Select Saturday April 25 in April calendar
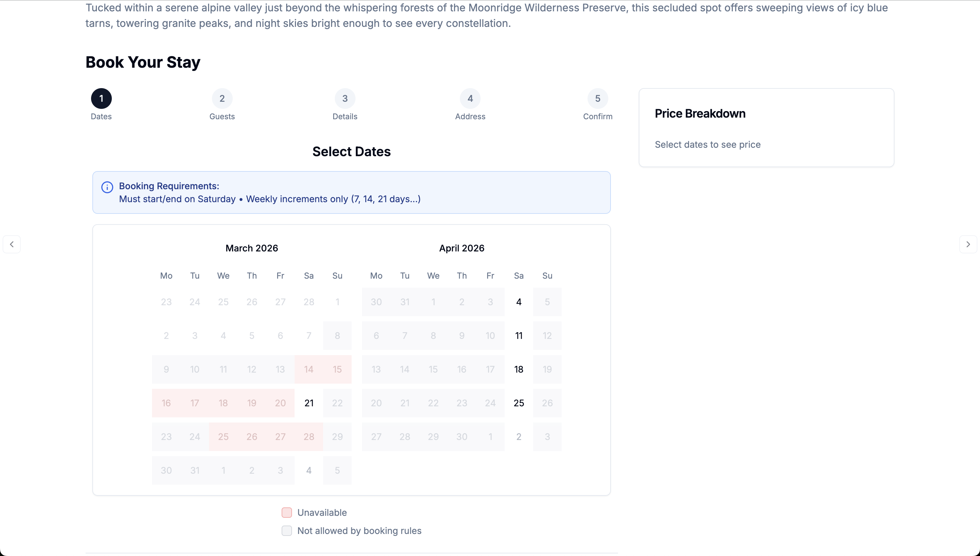 (519, 403)
